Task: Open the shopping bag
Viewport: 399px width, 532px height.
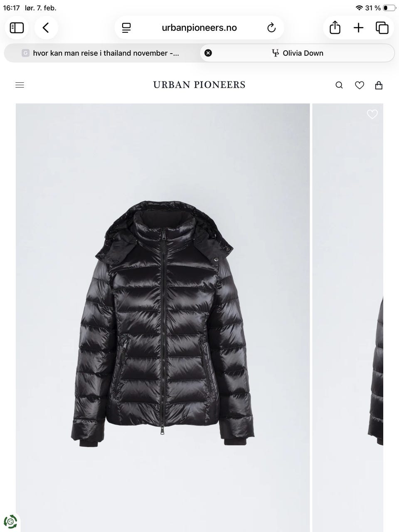Action: point(379,85)
